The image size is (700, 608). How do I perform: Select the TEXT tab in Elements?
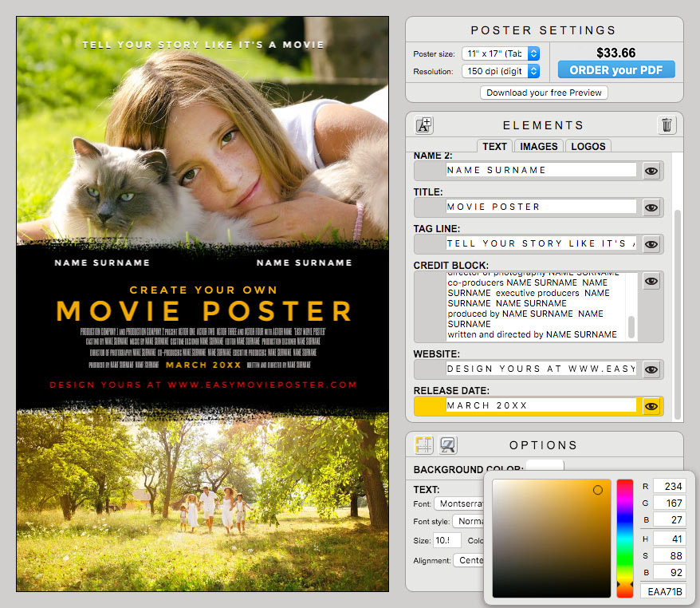(x=494, y=146)
